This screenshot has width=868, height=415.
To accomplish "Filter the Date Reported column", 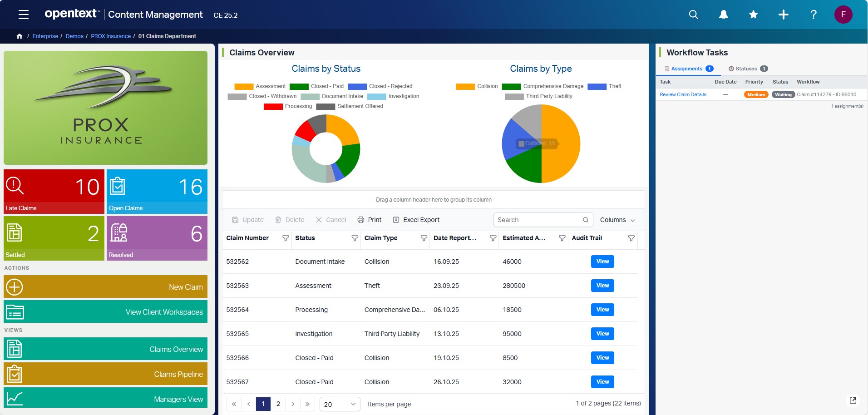I will (493, 238).
